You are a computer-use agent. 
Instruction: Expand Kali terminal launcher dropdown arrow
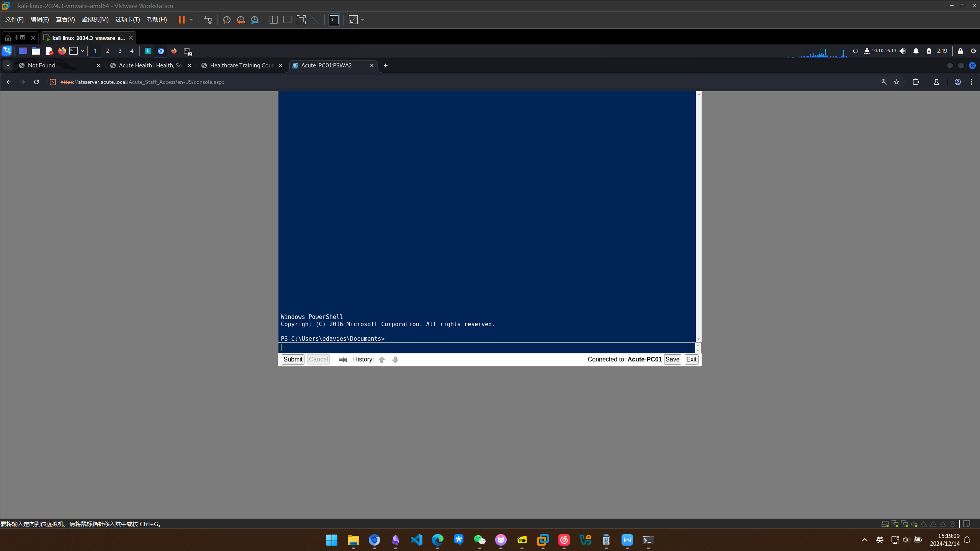82,51
